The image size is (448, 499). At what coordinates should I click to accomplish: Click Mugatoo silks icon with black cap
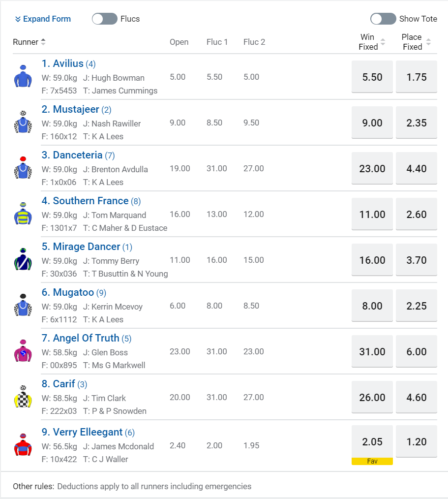[23, 305]
